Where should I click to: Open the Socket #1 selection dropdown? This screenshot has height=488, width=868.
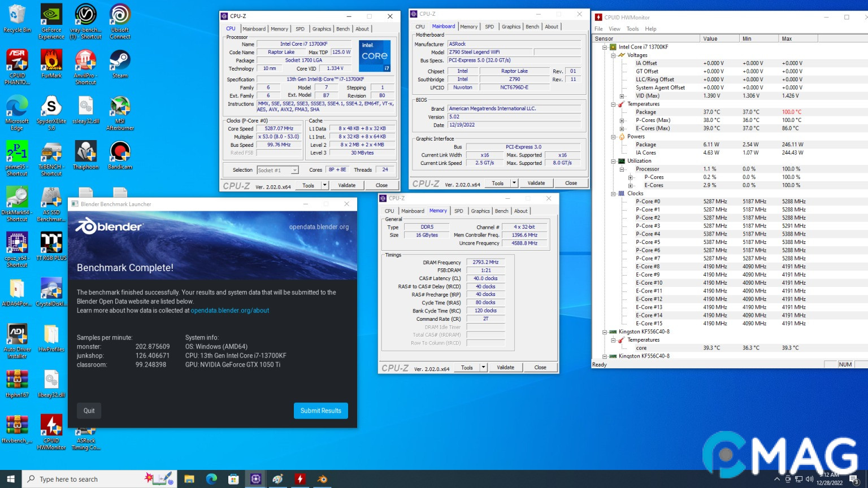point(277,170)
